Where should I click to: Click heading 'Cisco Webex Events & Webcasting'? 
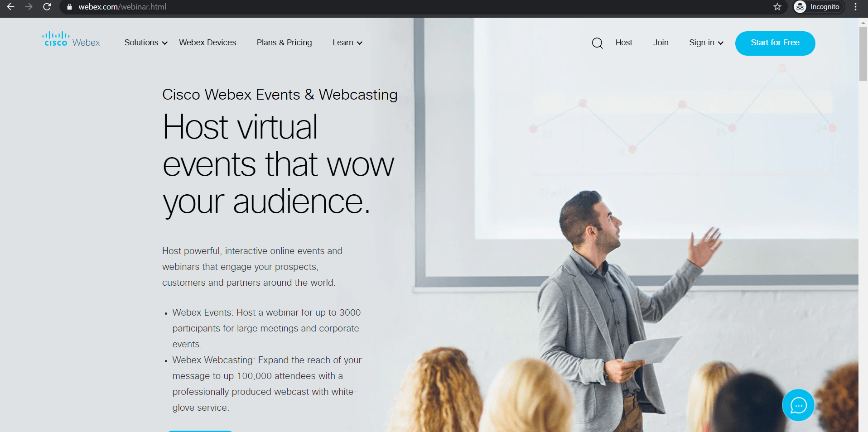point(280,95)
